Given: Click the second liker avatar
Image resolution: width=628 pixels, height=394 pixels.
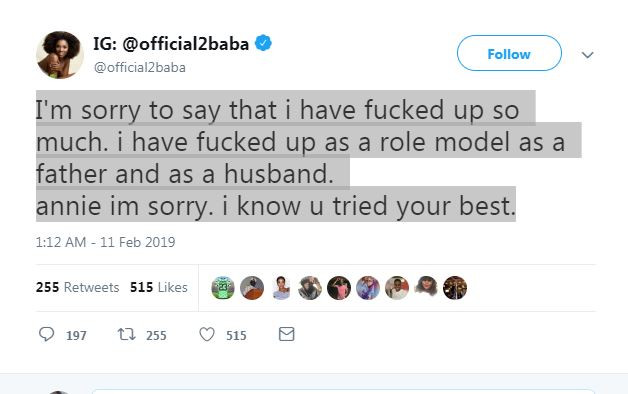Looking at the screenshot, I should tap(252, 288).
